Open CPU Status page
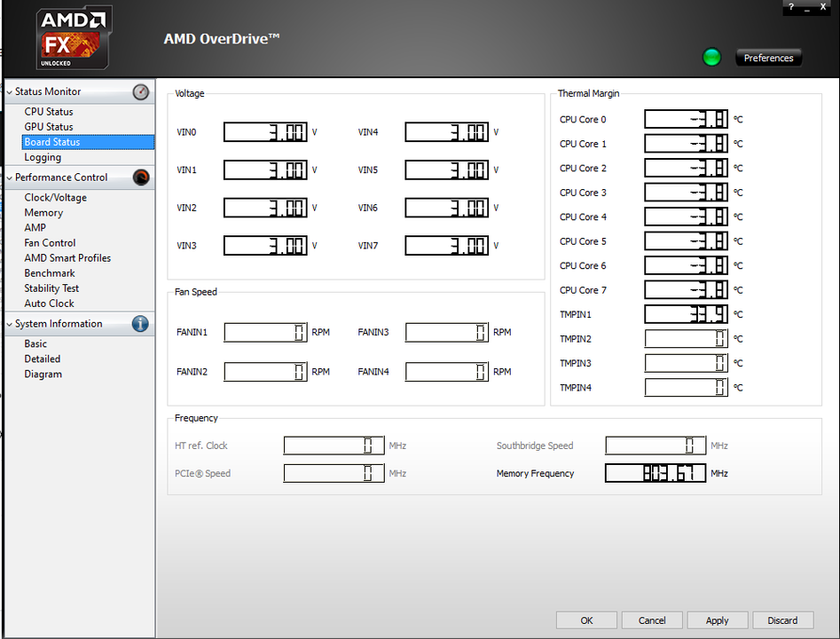The image size is (840, 639). click(49, 112)
